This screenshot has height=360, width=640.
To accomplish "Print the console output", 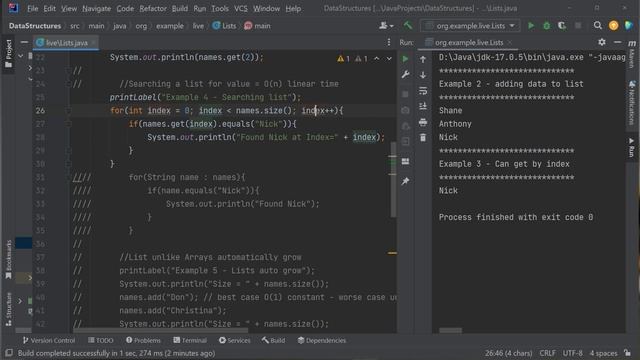I will (x=423, y=122).
